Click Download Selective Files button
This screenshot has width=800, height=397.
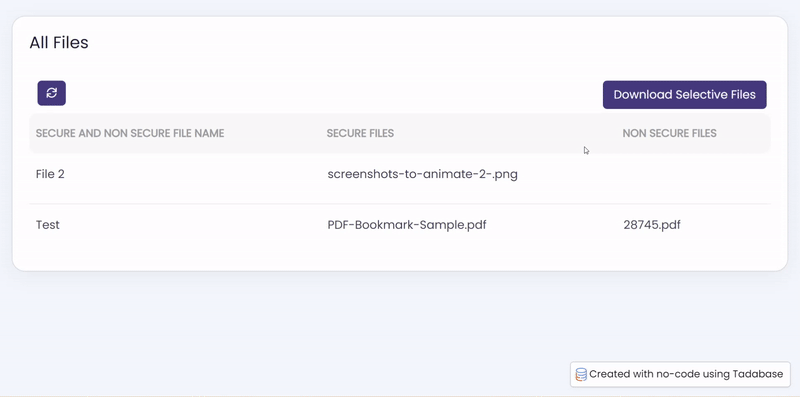click(684, 94)
